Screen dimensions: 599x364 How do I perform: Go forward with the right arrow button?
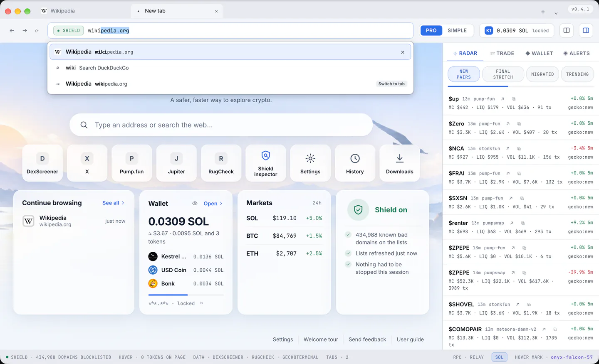click(25, 30)
